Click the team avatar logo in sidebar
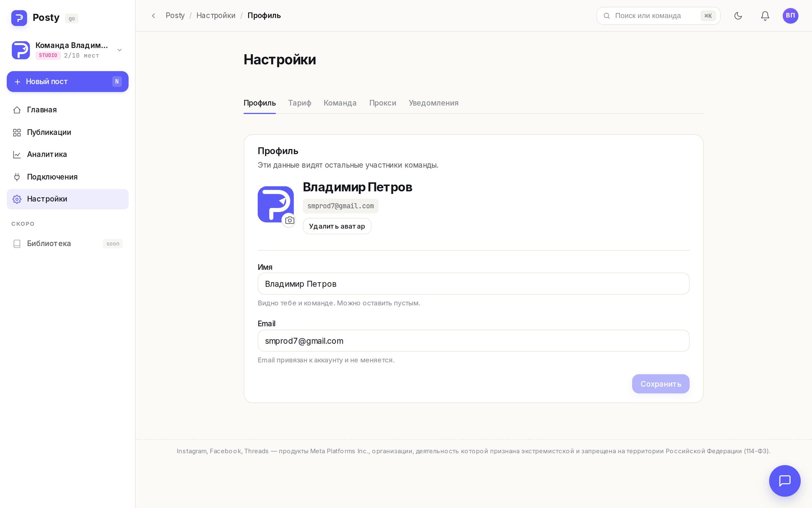This screenshot has width=812, height=508. pyautogui.click(x=21, y=50)
